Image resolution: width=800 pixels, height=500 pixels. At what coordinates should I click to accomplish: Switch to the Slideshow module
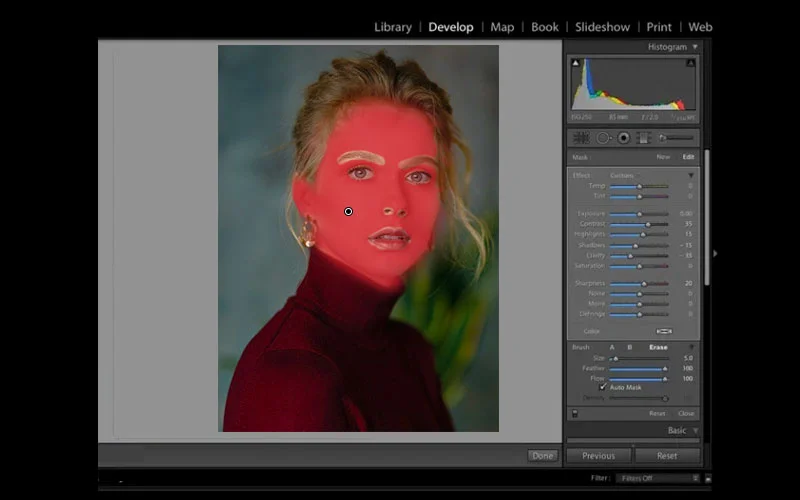602,27
